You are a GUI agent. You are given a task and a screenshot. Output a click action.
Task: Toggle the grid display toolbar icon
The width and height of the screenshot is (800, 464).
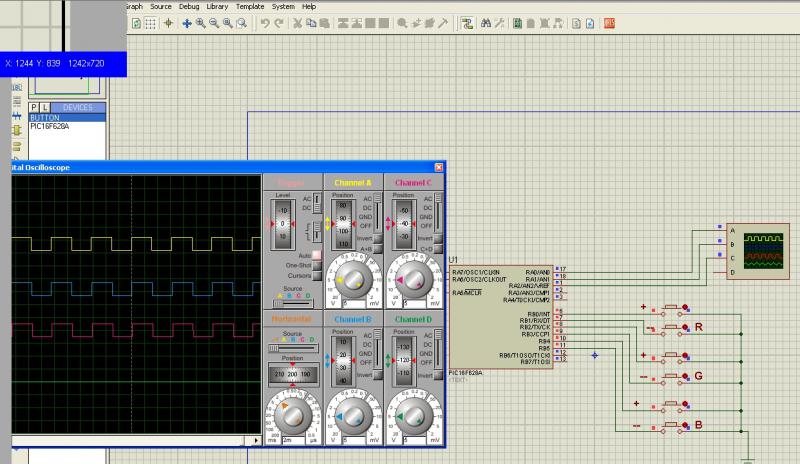point(150,23)
